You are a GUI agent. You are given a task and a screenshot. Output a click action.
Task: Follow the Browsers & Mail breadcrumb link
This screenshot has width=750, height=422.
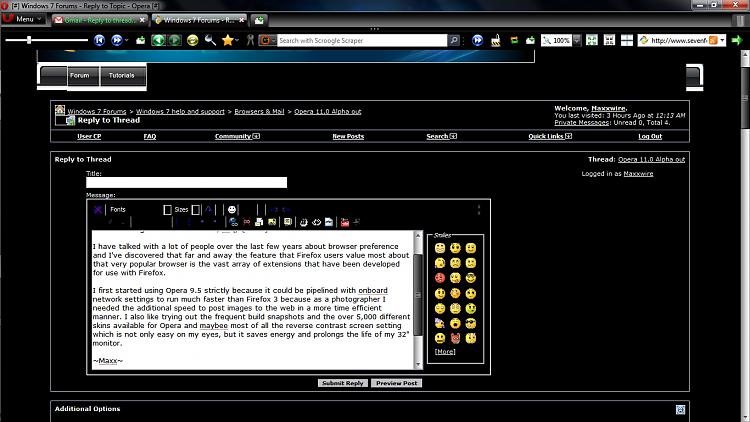(x=259, y=111)
